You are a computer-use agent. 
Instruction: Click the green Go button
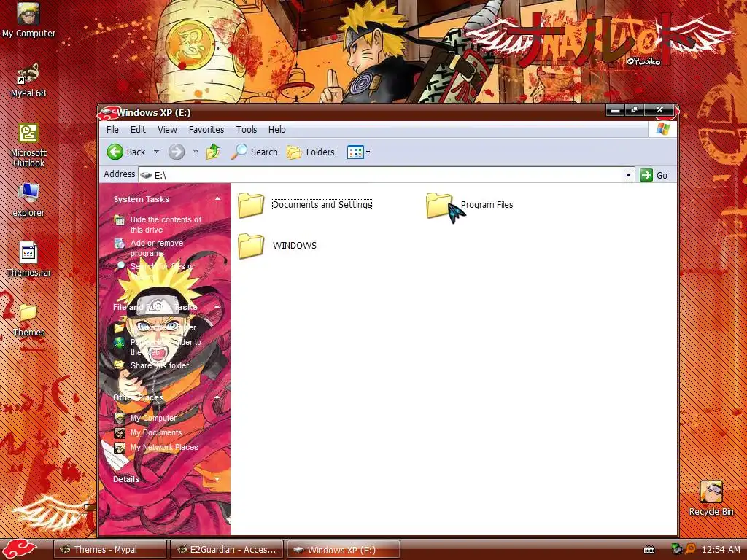[654, 175]
